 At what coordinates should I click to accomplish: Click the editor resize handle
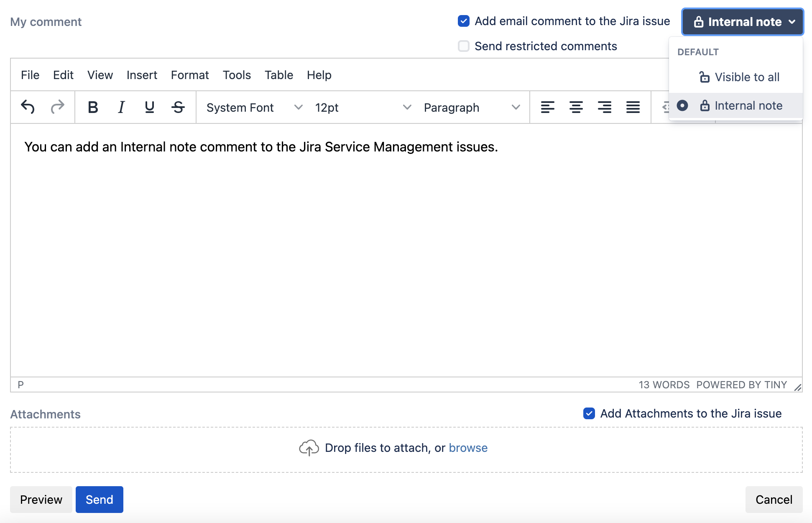tap(797, 387)
